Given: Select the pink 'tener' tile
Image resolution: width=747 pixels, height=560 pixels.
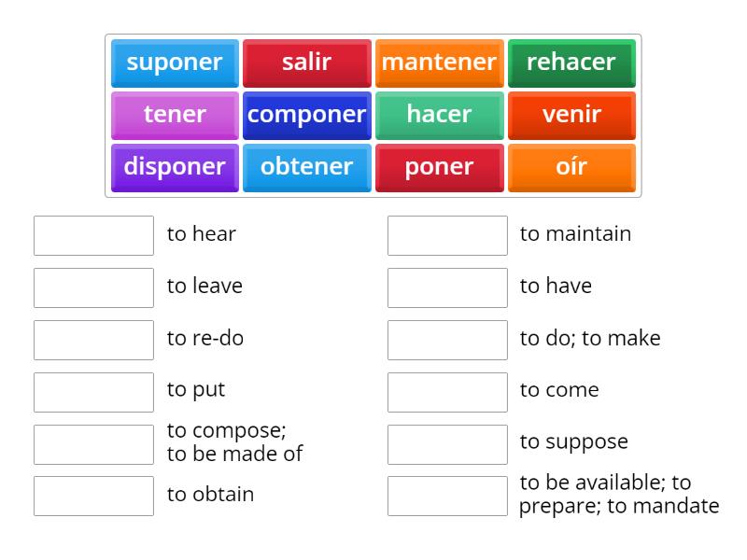Looking at the screenshot, I should pos(175,115).
